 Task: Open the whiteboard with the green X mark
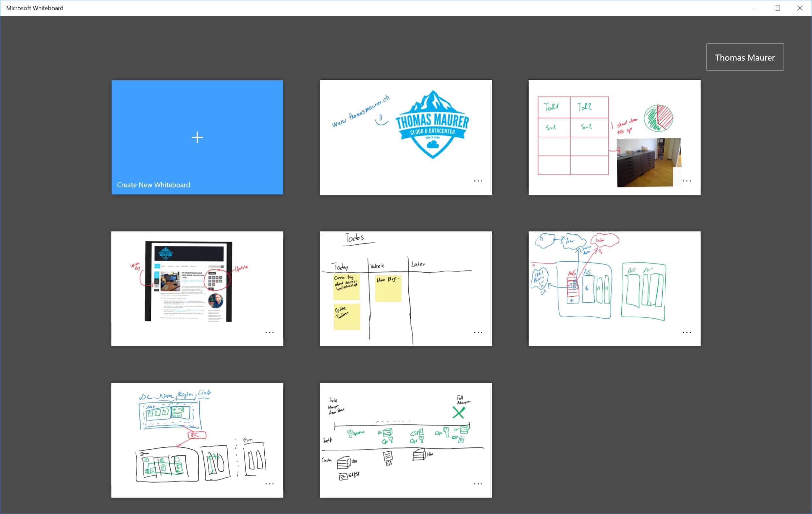point(406,440)
